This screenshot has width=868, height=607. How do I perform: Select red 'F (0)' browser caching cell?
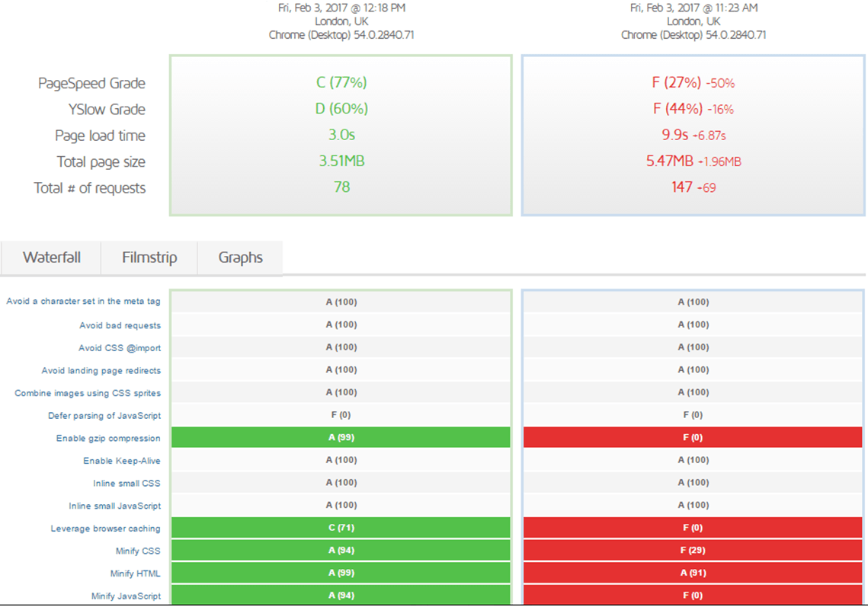tap(693, 527)
